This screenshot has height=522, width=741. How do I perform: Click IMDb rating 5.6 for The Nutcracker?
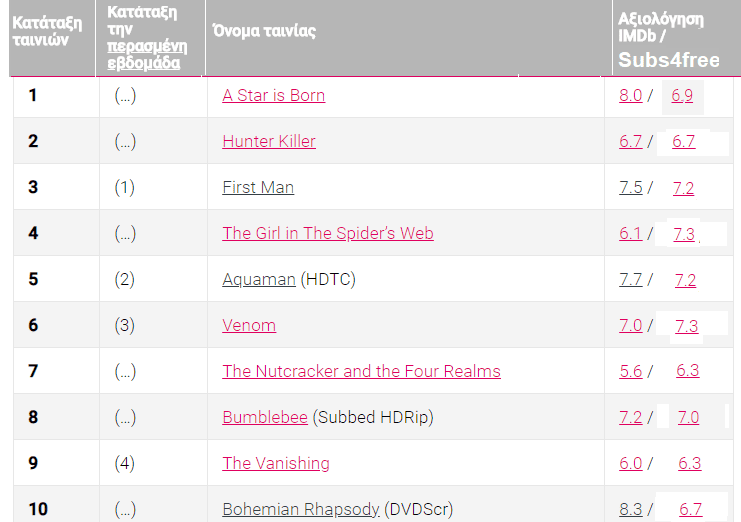click(x=630, y=372)
